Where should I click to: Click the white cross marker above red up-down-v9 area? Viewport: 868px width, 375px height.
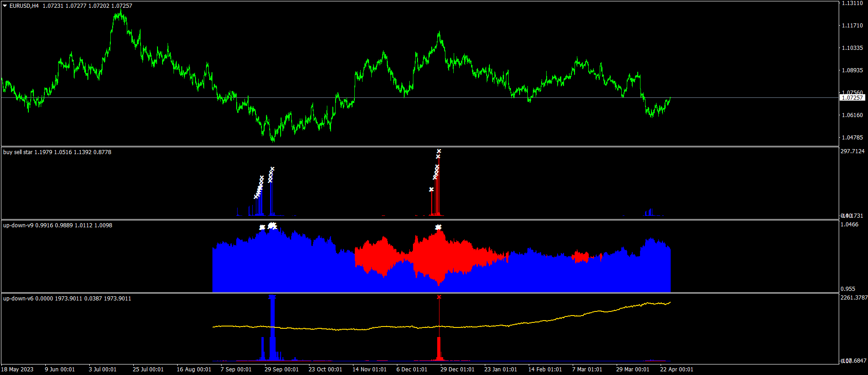coord(438,227)
